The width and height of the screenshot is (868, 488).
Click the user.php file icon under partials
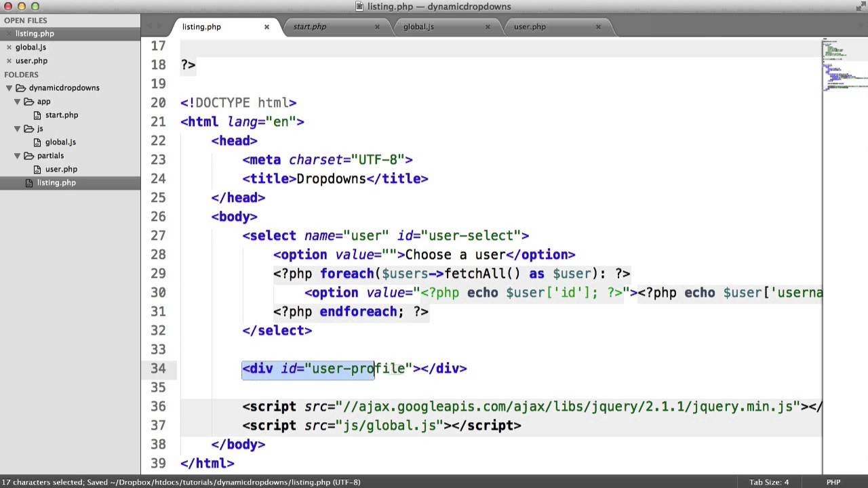pyautogui.click(x=38, y=169)
